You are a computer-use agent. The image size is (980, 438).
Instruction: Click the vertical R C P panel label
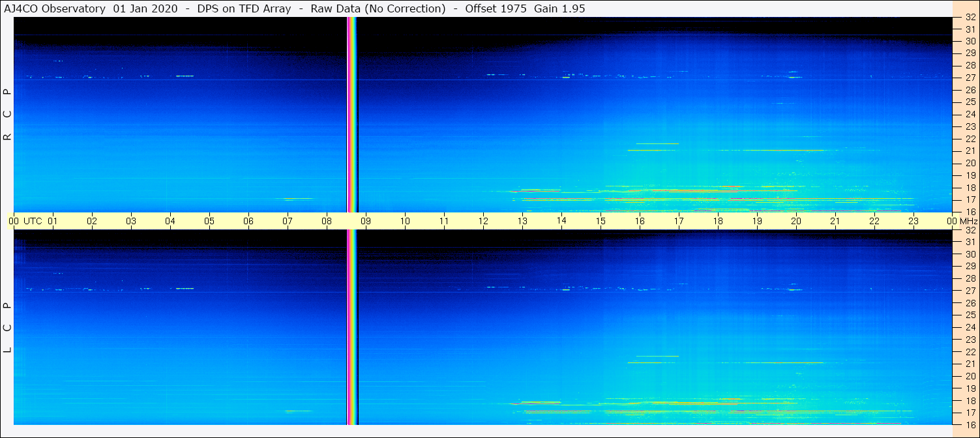(8, 115)
